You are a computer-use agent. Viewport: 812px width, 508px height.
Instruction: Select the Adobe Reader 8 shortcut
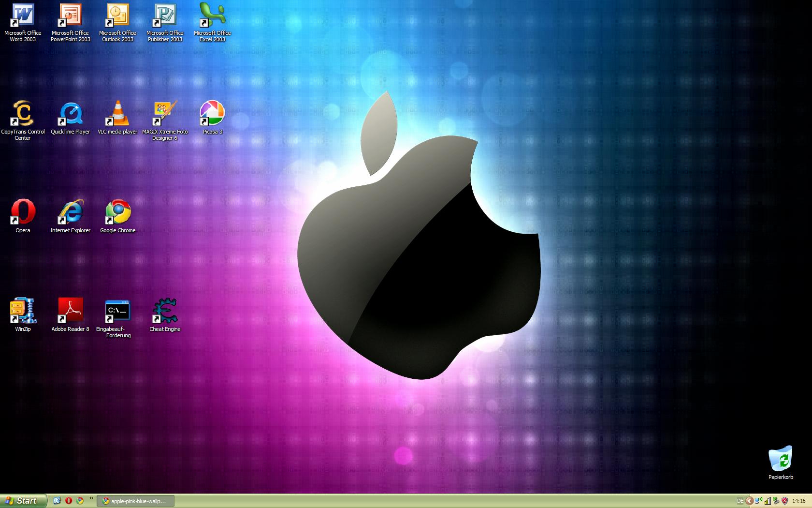click(71, 315)
